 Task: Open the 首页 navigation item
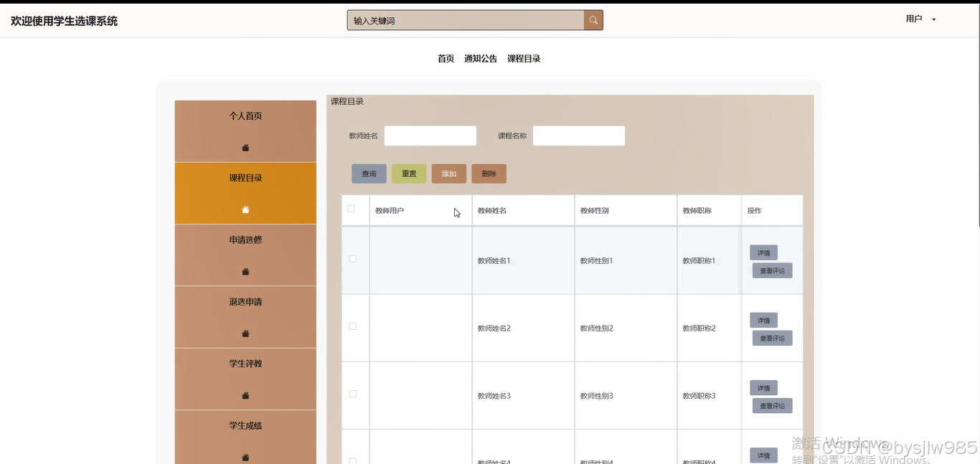(445, 58)
